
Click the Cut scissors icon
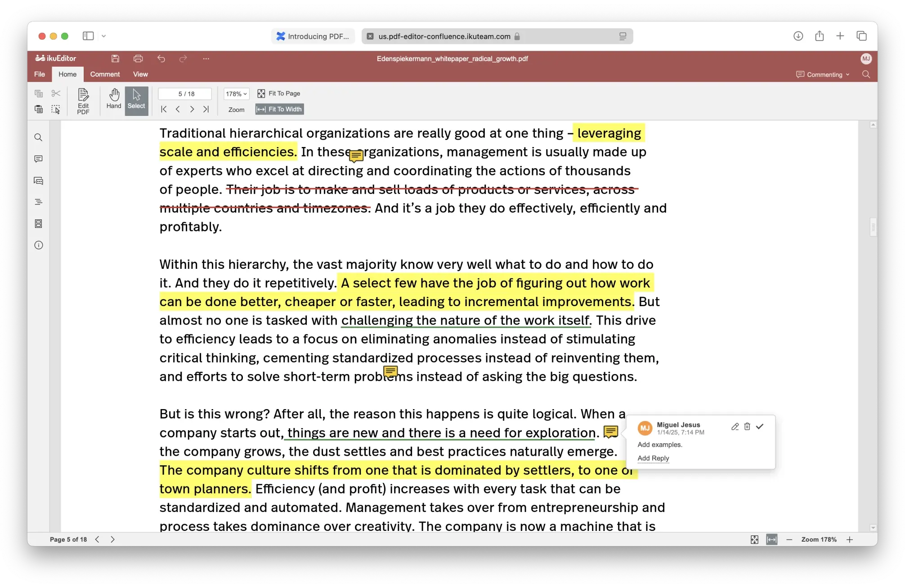click(56, 94)
